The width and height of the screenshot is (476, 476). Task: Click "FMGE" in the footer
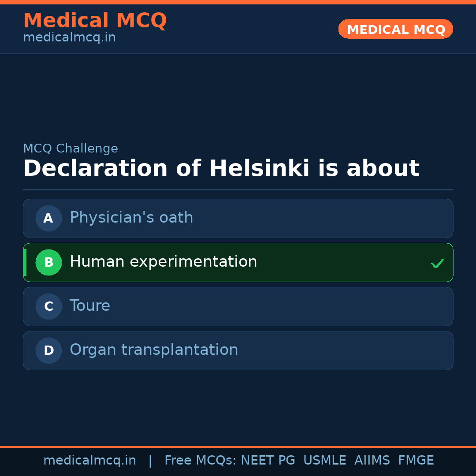click(x=416, y=461)
